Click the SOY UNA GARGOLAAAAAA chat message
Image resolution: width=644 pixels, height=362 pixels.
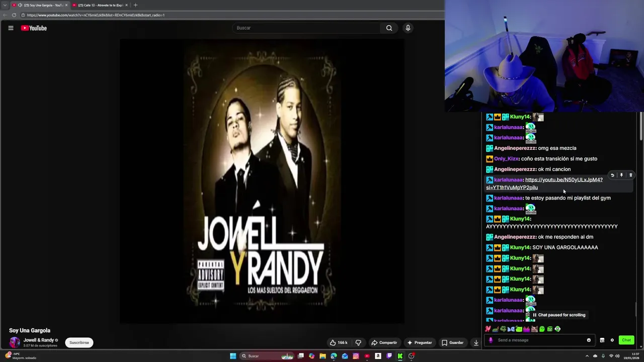point(565,247)
